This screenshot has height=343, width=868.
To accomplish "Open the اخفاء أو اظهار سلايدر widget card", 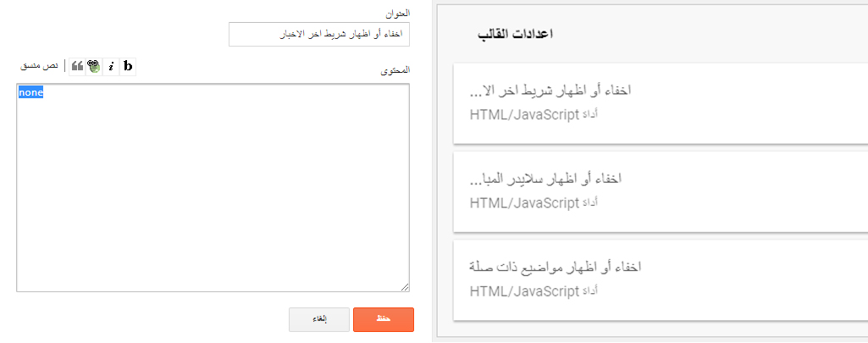I will [x=661, y=192].
